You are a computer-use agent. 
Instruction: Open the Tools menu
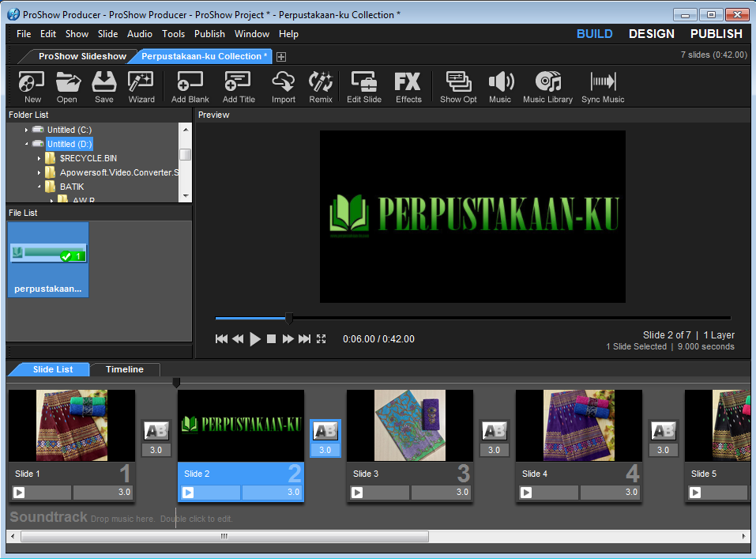click(x=173, y=34)
